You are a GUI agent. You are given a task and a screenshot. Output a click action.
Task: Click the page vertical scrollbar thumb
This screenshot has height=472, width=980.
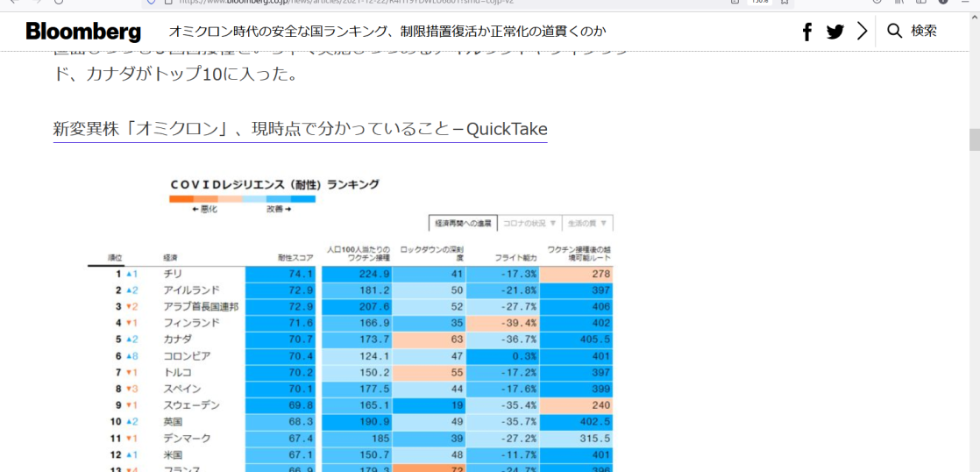point(973,139)
